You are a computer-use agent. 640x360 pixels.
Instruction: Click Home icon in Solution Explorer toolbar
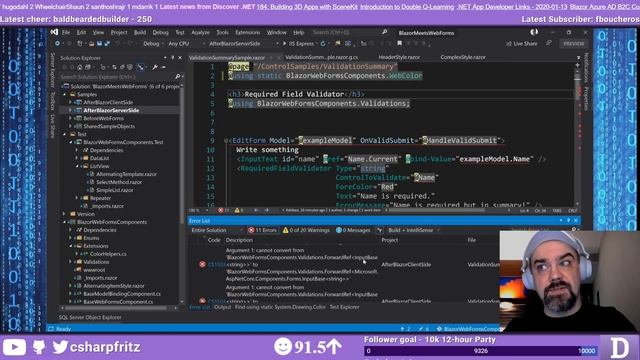coord(80,67)
